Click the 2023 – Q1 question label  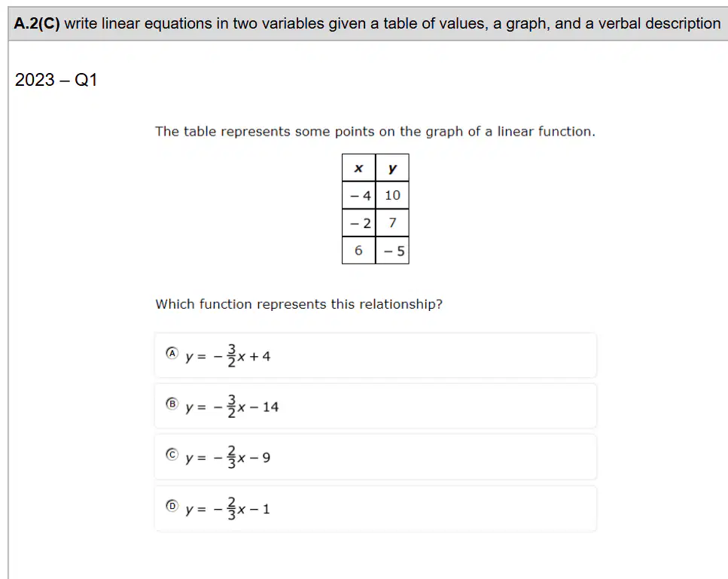(56, 80)
